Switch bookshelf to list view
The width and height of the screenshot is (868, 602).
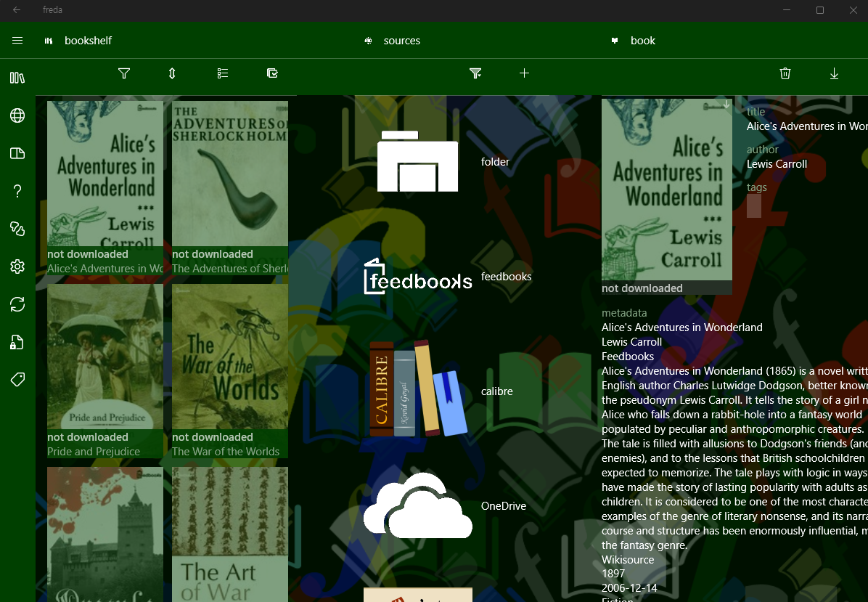pos(223,73)
